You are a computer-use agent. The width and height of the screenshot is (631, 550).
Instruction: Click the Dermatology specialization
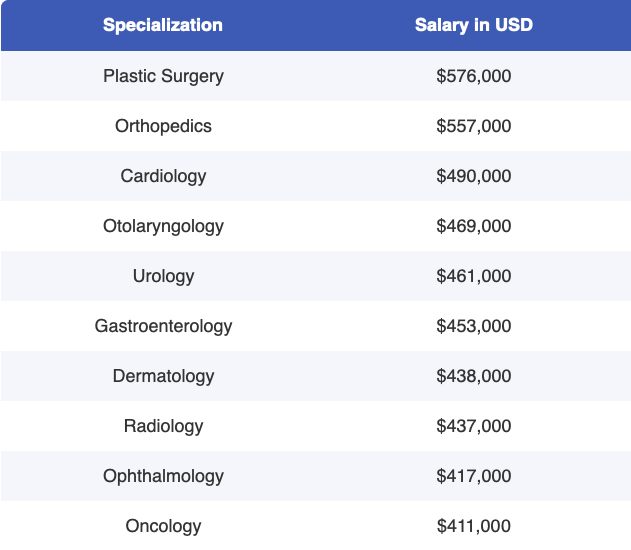pos(163,376)
